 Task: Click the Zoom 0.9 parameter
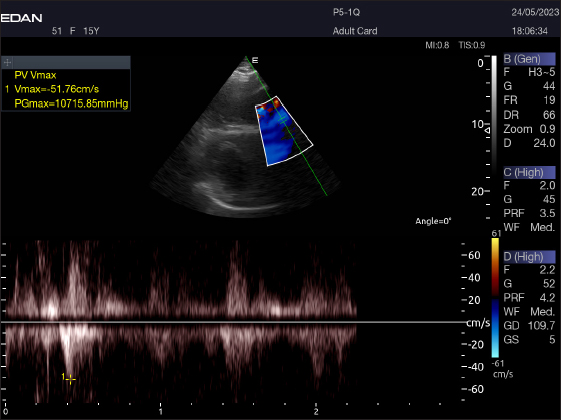pyautogui.click(x=529, y=129)
